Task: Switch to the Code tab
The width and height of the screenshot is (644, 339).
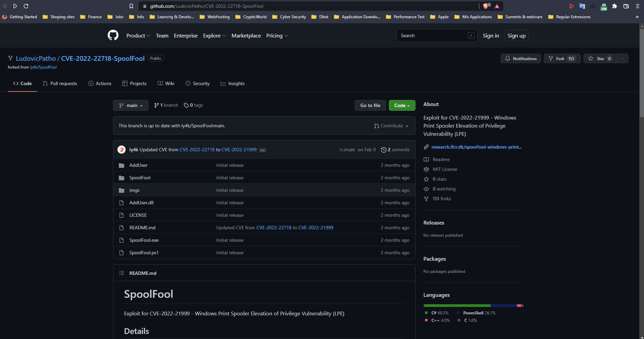Action: tap(22, 83)
